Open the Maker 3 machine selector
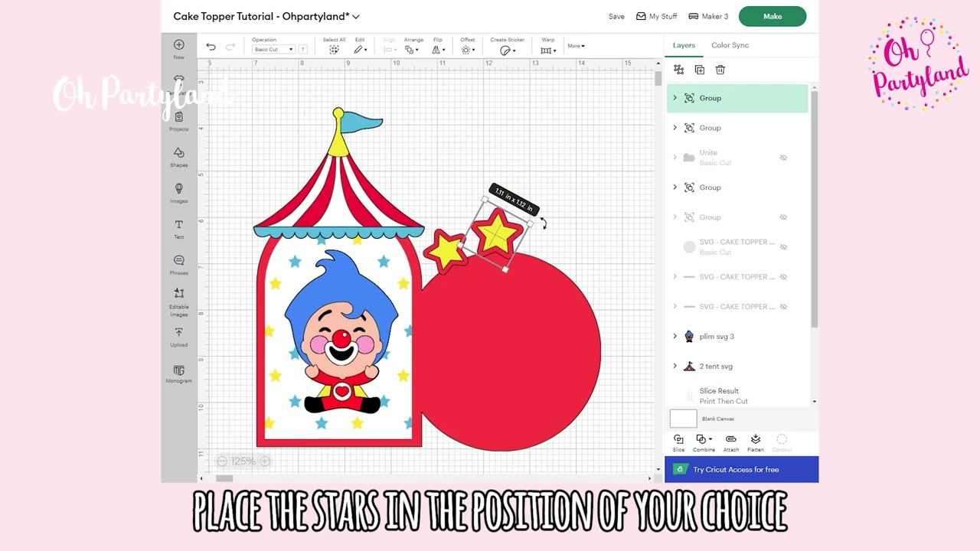980x551 pixels. tap(708, 16)
